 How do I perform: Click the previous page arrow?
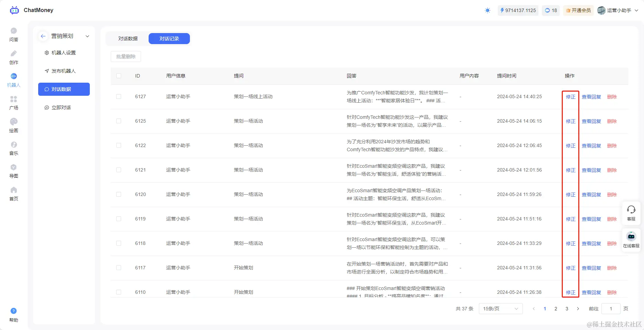(x=534, y=309)
